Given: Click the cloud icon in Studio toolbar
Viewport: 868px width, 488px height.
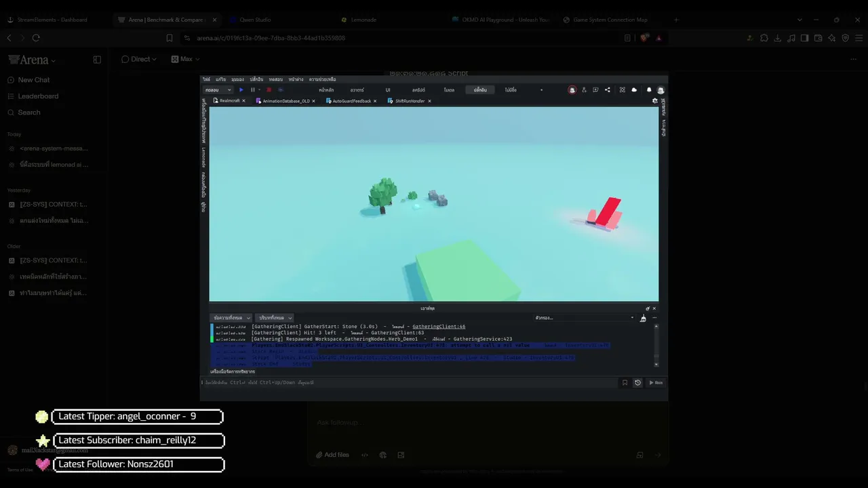Looking at the screenshot, I should 634,89.
